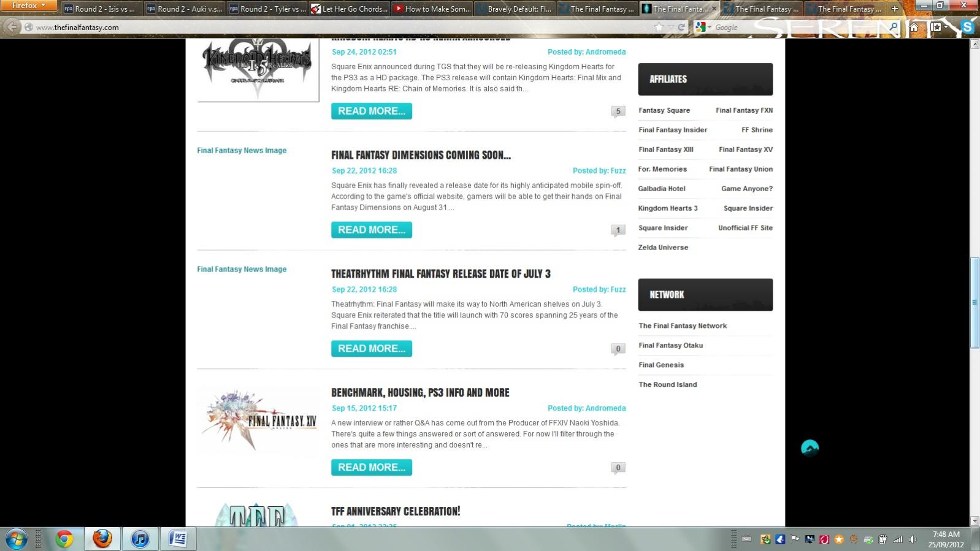Click the browser back arrow button
Screen dimensions: 980x551
[12, 27]
